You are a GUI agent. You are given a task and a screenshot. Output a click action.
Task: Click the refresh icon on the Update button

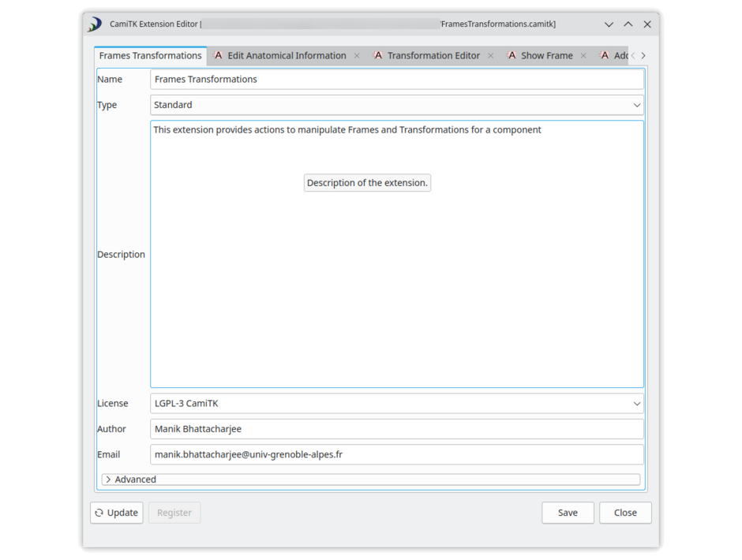[x=99, y=513]
